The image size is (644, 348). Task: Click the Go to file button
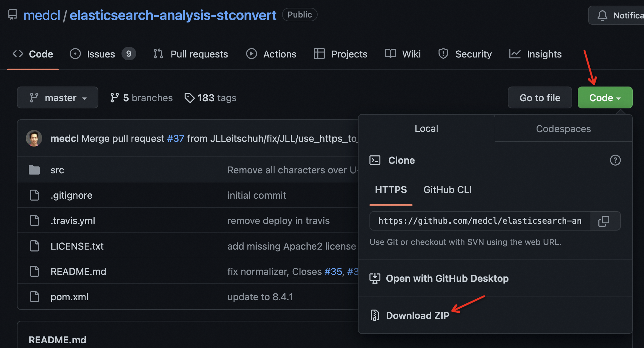[540, 98]
